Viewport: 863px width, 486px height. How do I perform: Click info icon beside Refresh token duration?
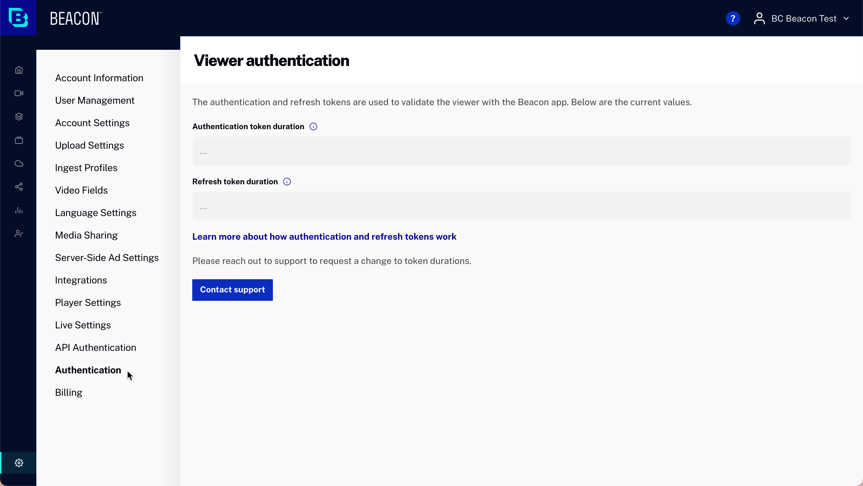[x=287, y=182]
